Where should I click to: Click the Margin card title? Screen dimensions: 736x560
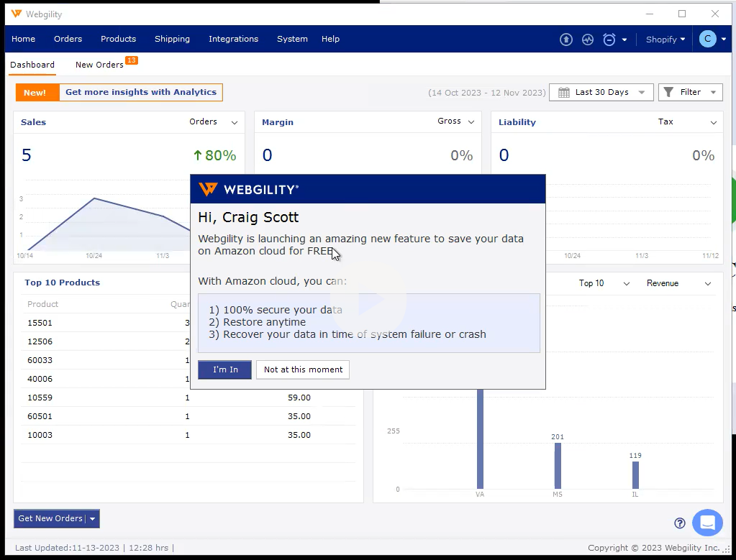278,122
